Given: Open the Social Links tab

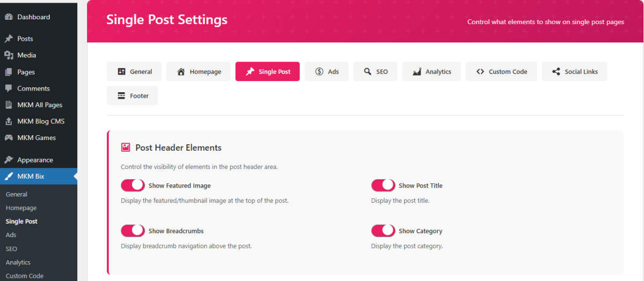Looking at the screenshot, I should [574, 72].
